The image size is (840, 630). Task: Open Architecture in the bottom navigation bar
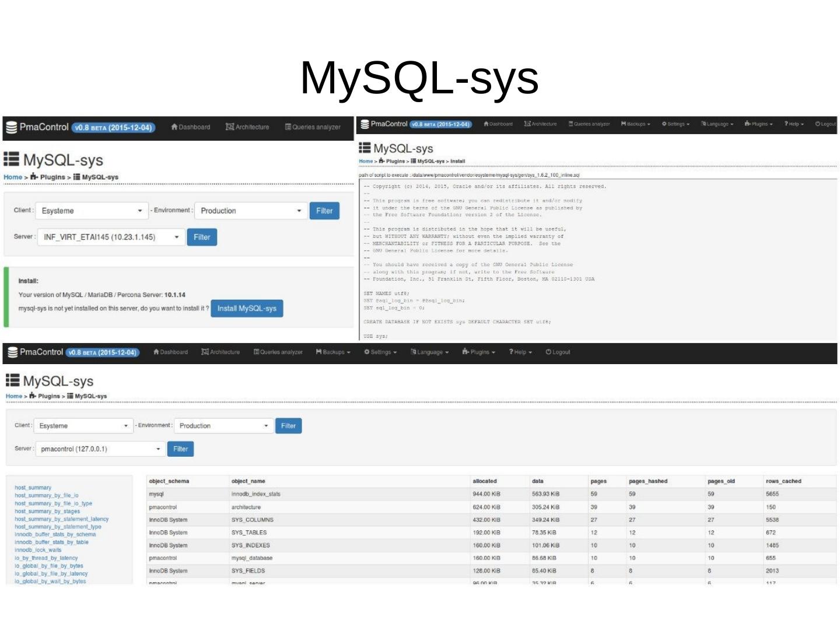tap(220, 352)
